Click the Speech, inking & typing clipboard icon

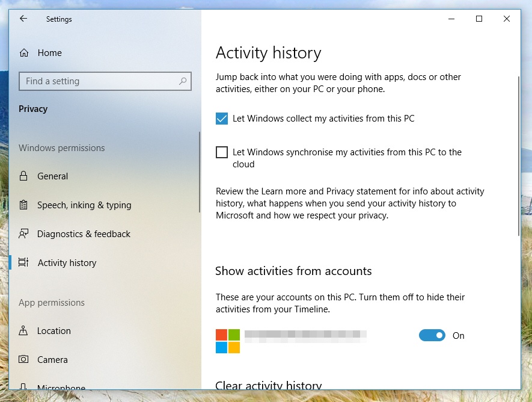[24, 205]
